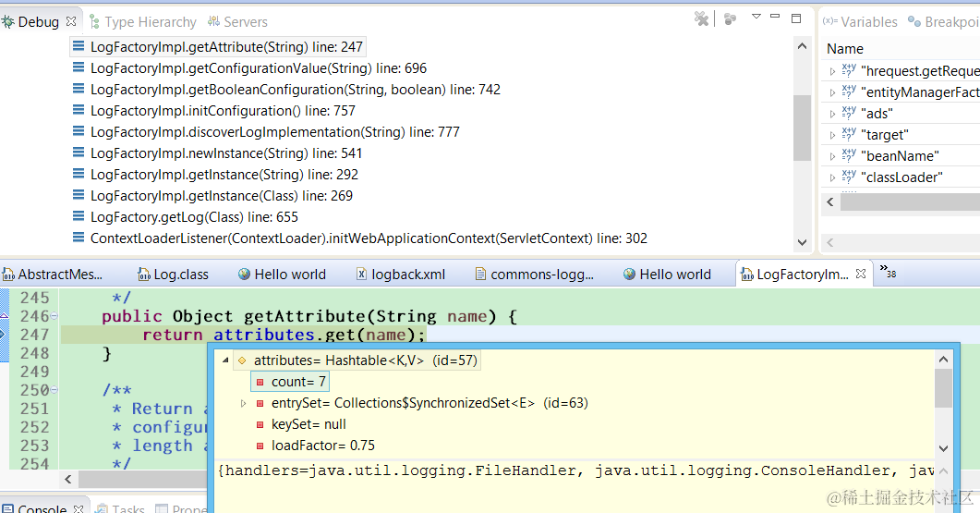This screenshot has height=513, width=980.
Task: Switch to the Log.class editor tab
Action: (x=173, y=275)
